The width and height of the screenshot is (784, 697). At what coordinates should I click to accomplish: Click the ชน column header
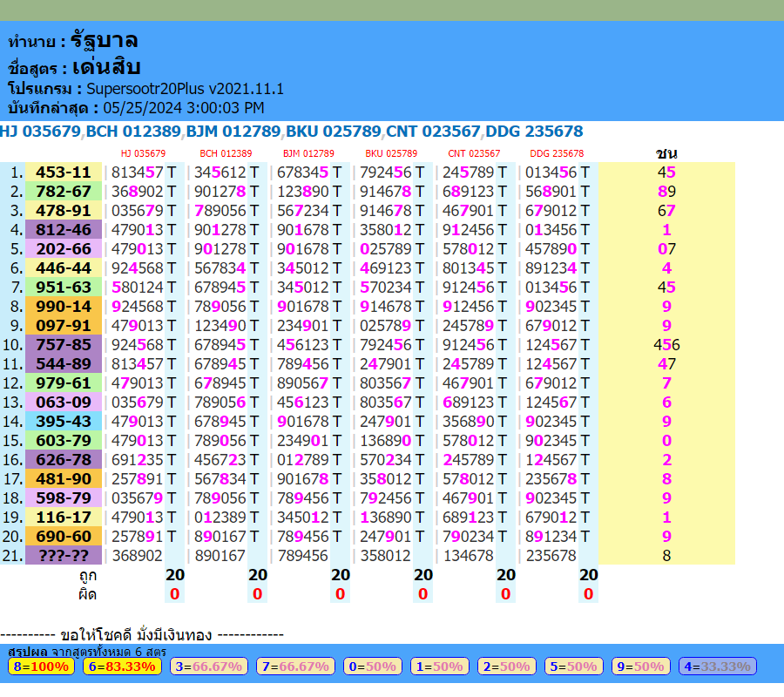coord(666,153)
